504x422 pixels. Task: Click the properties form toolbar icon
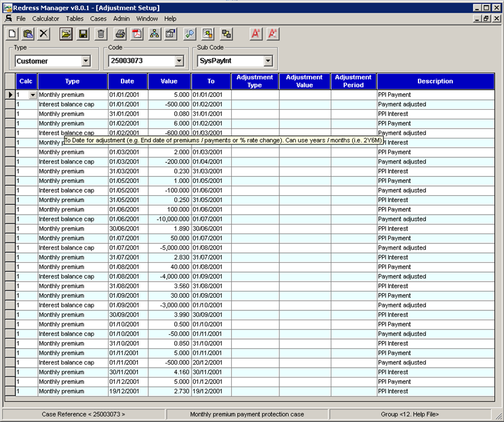(x=171, y=34)
